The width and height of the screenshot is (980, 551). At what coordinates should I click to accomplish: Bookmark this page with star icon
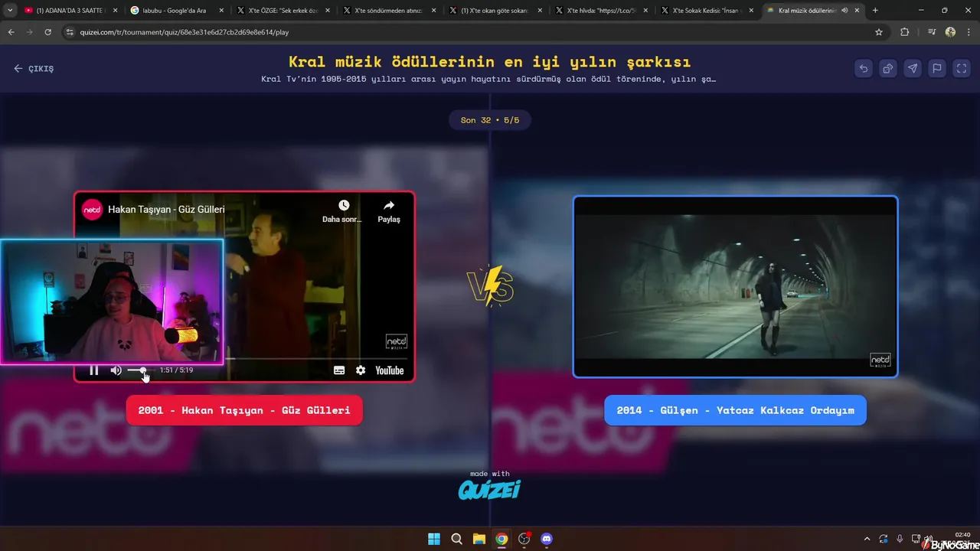pos(879,32)
